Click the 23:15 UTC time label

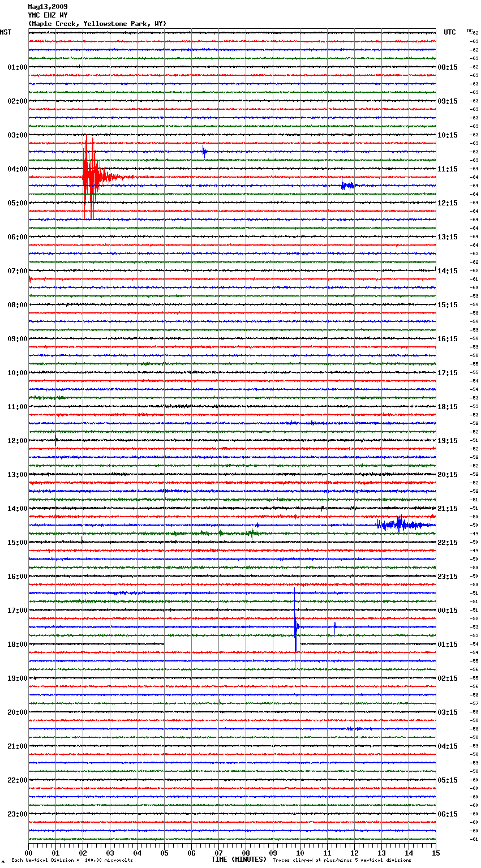(448, 577)
